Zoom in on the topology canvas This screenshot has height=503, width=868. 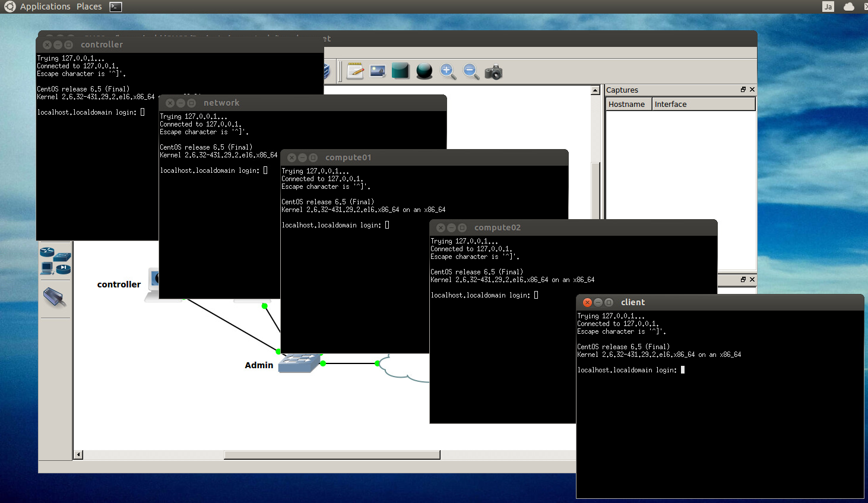point(447,71)
